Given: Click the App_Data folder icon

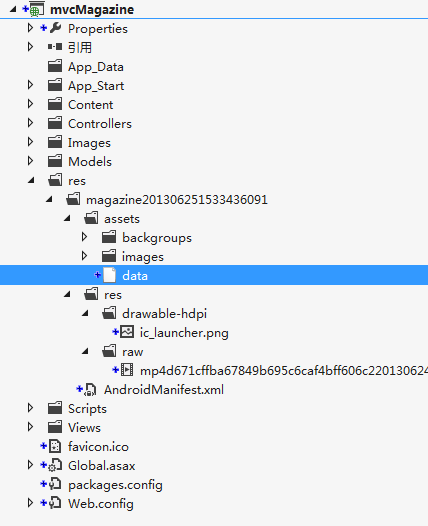Looking at the screenshot, I should [55, 66].
